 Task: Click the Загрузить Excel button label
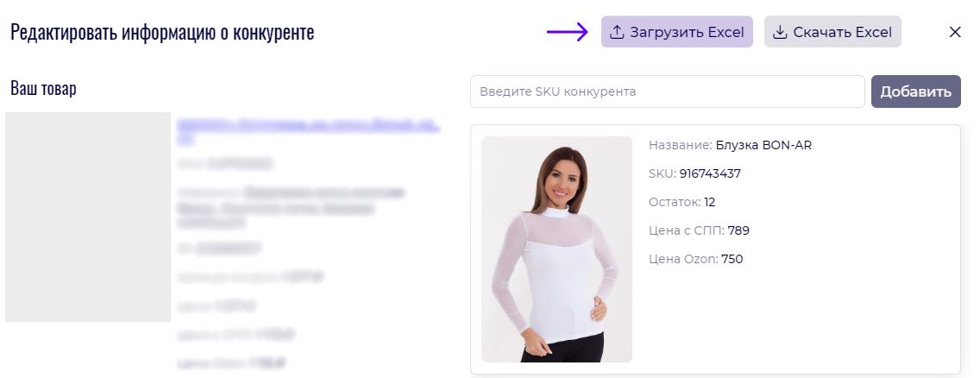click(x=687, y=33)
